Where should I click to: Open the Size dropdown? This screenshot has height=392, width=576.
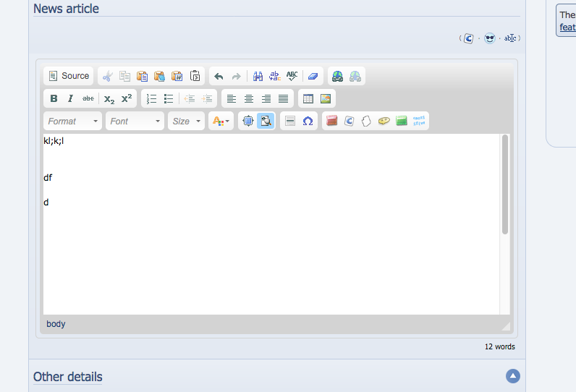coord(186,121)
